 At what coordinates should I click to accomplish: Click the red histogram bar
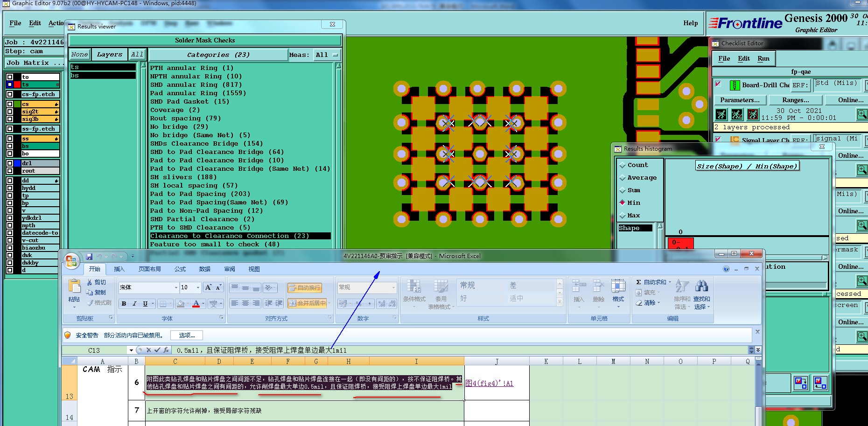point(680,243)
